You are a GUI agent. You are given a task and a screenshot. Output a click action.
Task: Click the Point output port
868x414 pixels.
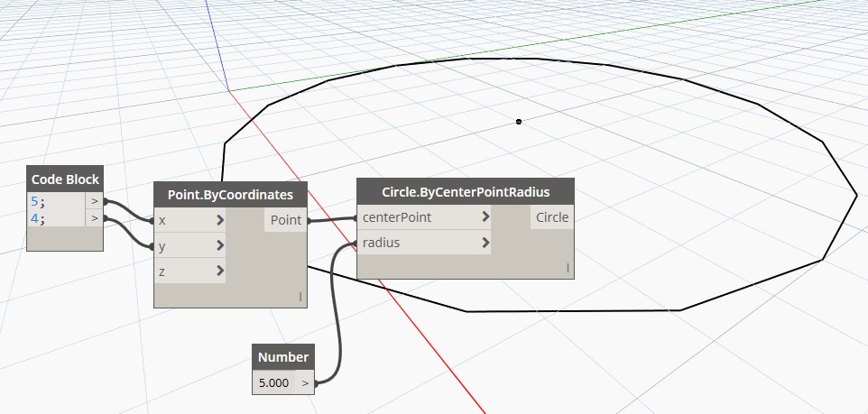tap(285, 220)
